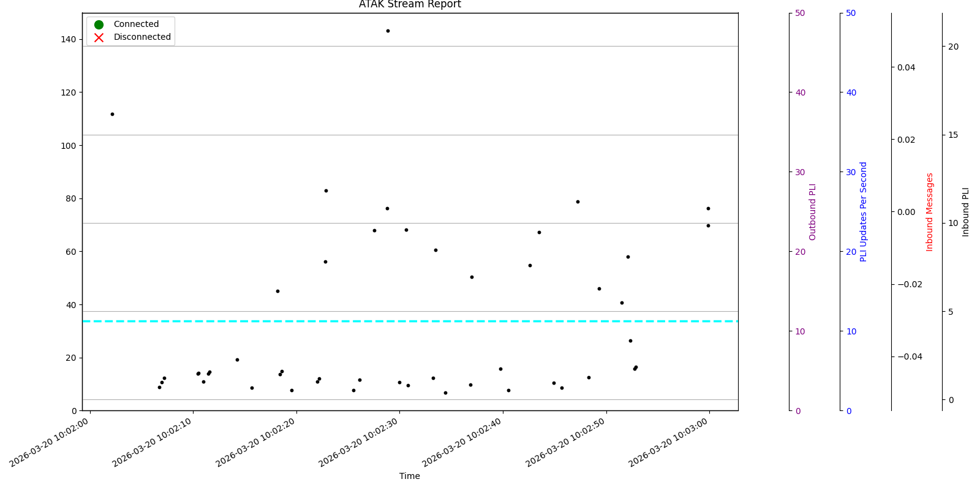Select the highest data point near 143
Screen dimensions: 980x490
pos(388,31)
